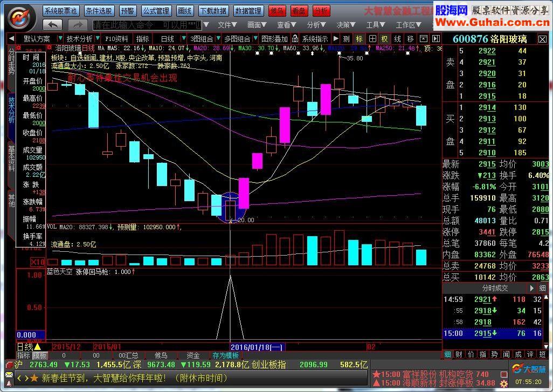This screenshot has height=392, width=553.
Task: Click the panel collapse icon at toolbar end
Action: [x=436, y=38]
